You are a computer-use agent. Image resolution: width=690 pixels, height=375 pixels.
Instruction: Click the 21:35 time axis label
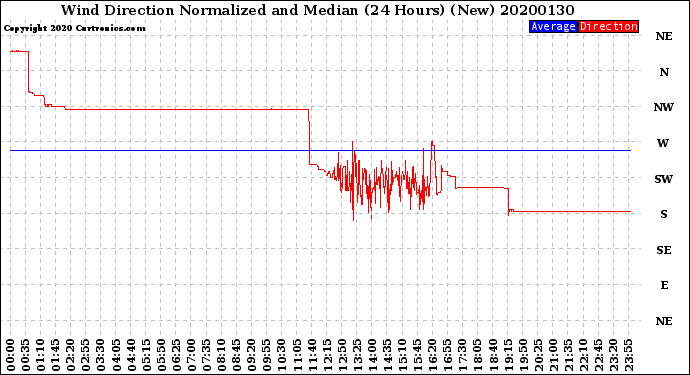pyautogui.click(x=568, y=355)
